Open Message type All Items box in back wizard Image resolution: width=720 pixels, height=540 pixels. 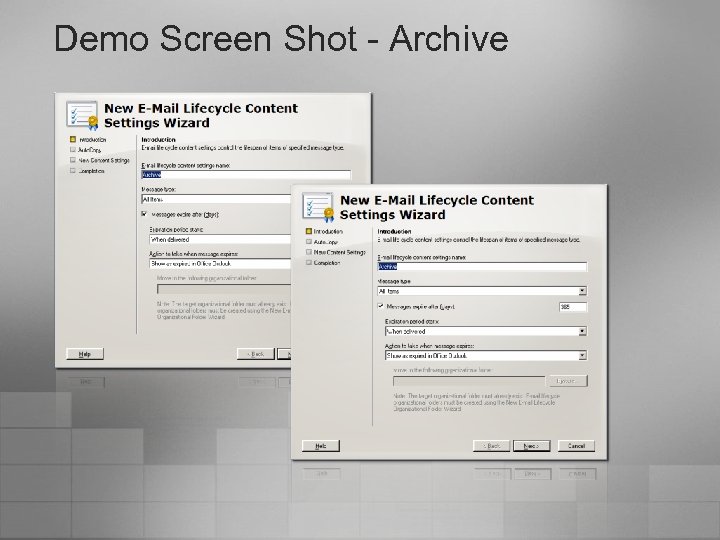pos(216,199)
